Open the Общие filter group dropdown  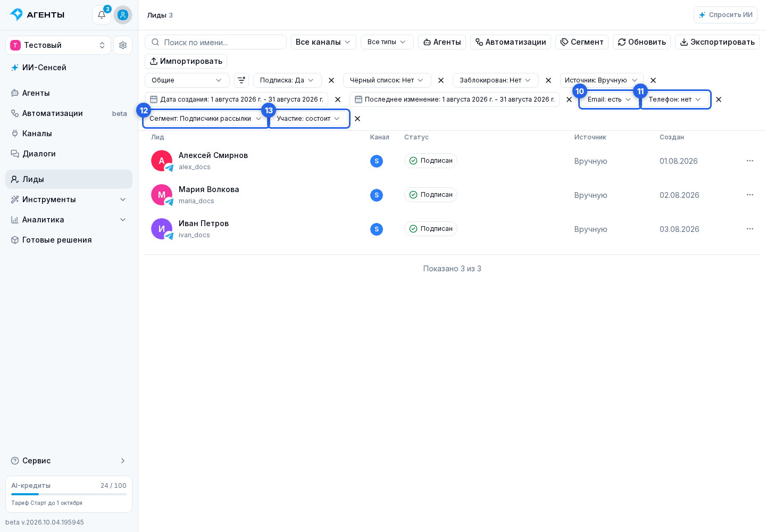point(187,80)
